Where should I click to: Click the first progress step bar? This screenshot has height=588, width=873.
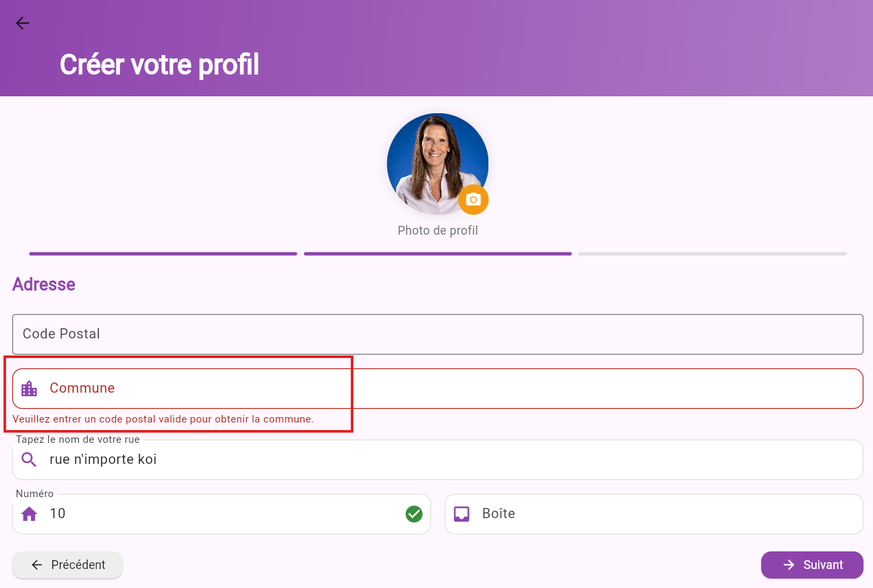click(x=163, y=254)
